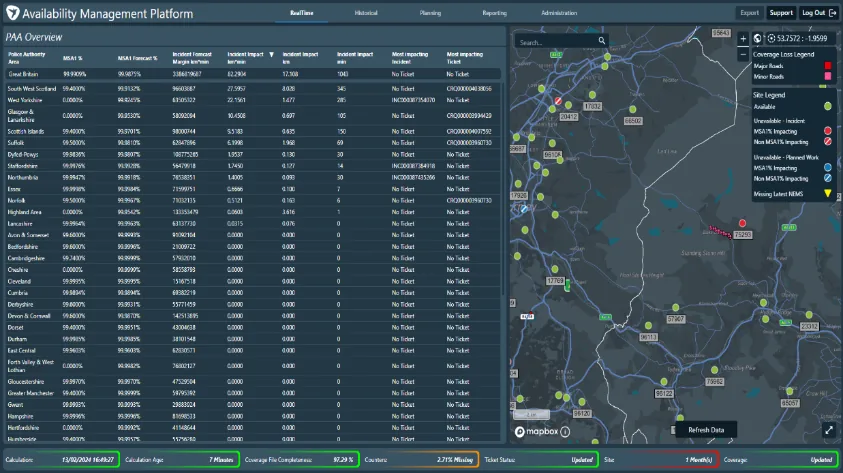Click the map search magnifier icon
The image size is (843, 473).
602,41
